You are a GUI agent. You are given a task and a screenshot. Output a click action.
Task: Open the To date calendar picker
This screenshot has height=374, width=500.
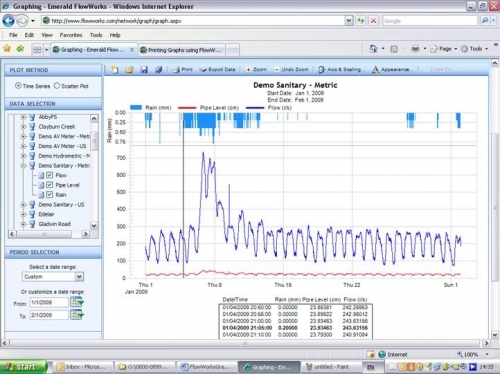tap(77, 315)
